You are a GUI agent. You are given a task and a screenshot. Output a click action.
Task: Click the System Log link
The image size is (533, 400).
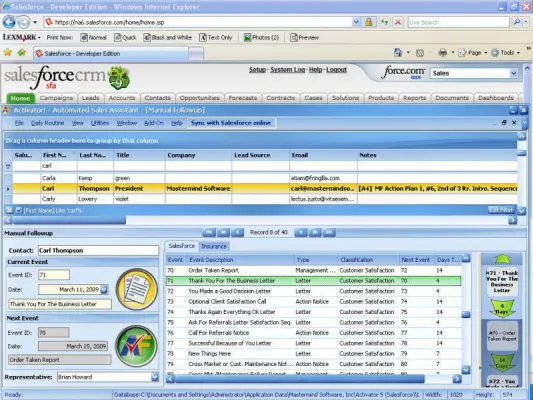pyautogui.click(x=288, y=70)
